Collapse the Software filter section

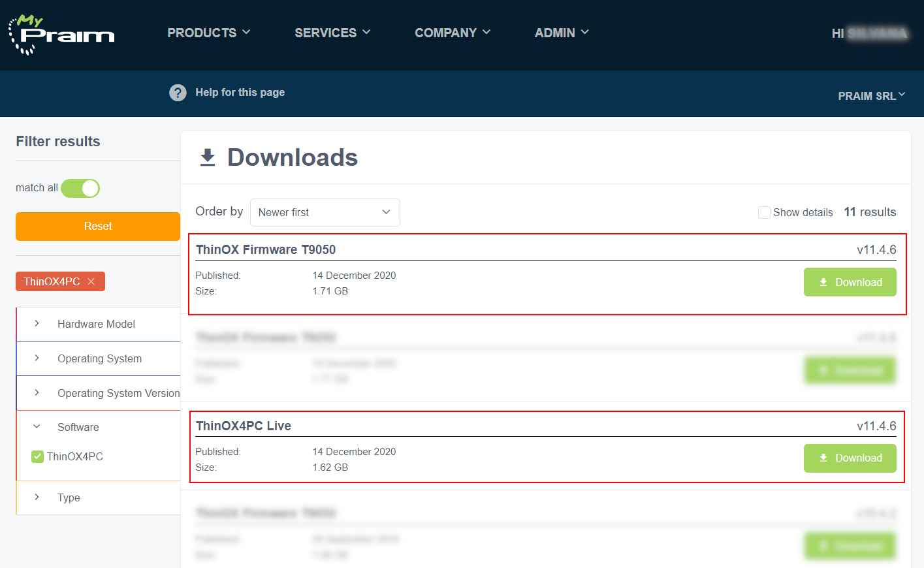tap(99, 427)
